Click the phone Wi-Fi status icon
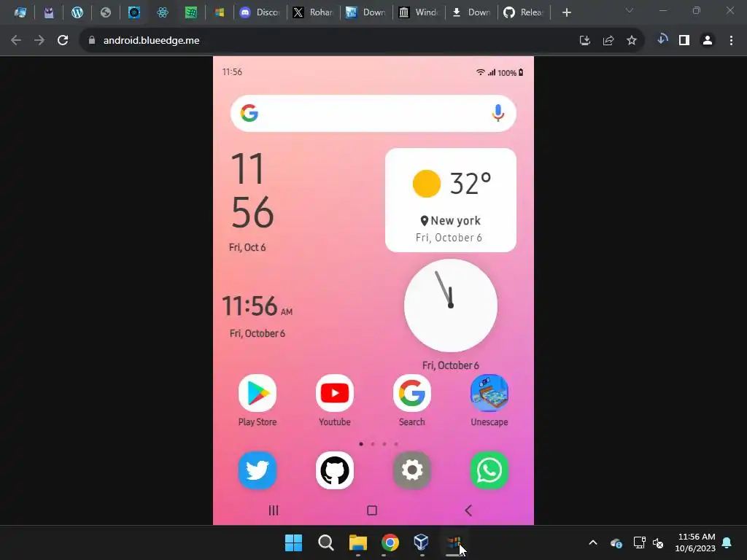The image size is (747, 560). [480, 72]
